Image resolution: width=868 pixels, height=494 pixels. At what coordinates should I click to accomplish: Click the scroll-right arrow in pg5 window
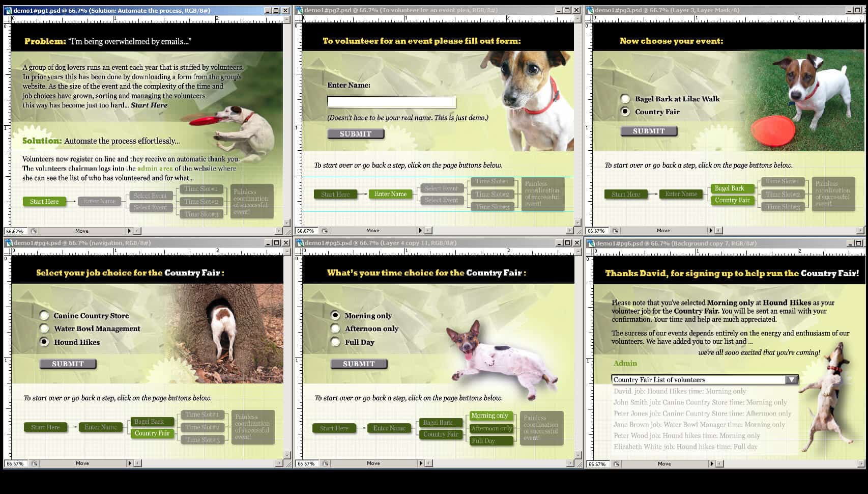pyautogui.click(x=570, y=463)
